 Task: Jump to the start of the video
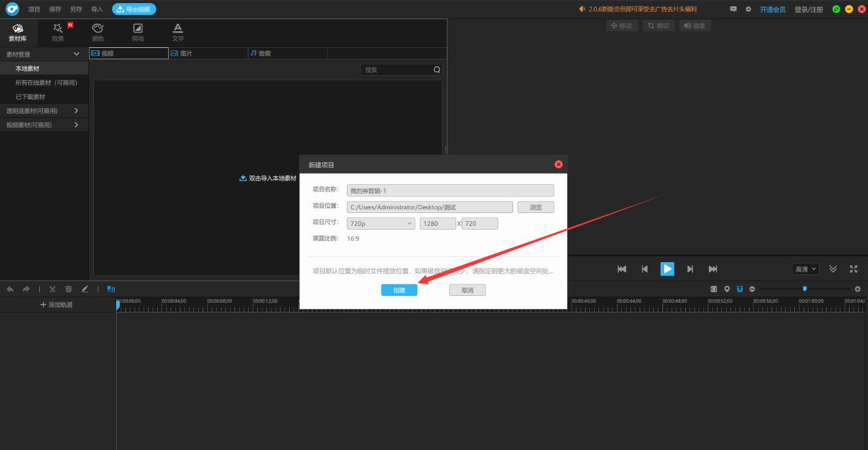click(622, 269)
